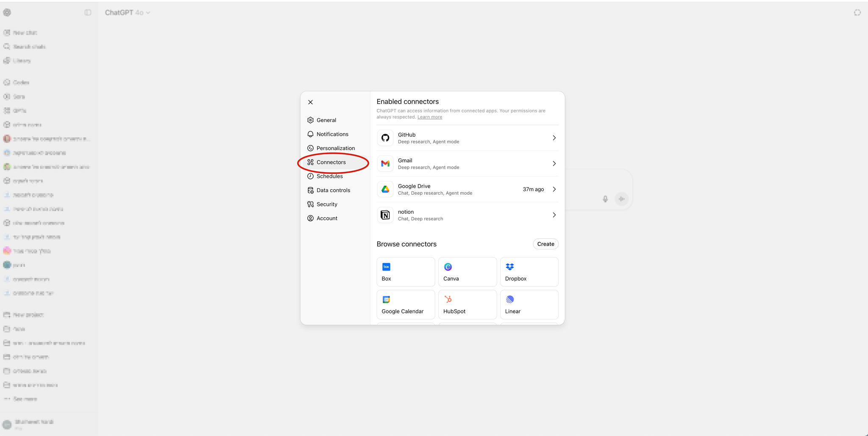The height and width of the screenshot is (436, 868).
Task: Click the temporary chat icon at top right
Action: point(857,13)
